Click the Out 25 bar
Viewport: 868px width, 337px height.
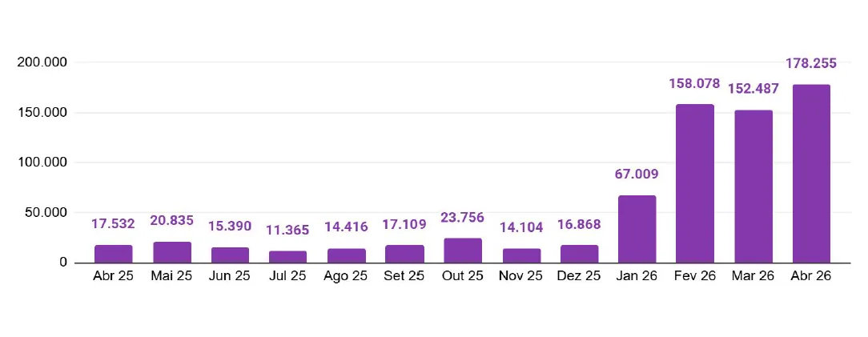(x=463, y=251)
